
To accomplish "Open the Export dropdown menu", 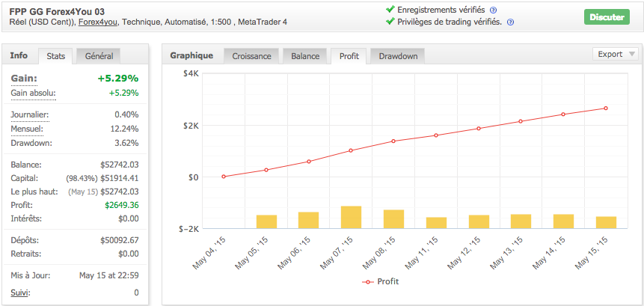I will point(616,55).
